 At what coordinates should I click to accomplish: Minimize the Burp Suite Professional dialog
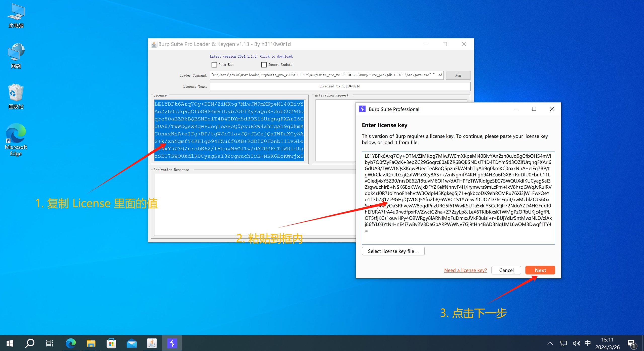[516, 109]
